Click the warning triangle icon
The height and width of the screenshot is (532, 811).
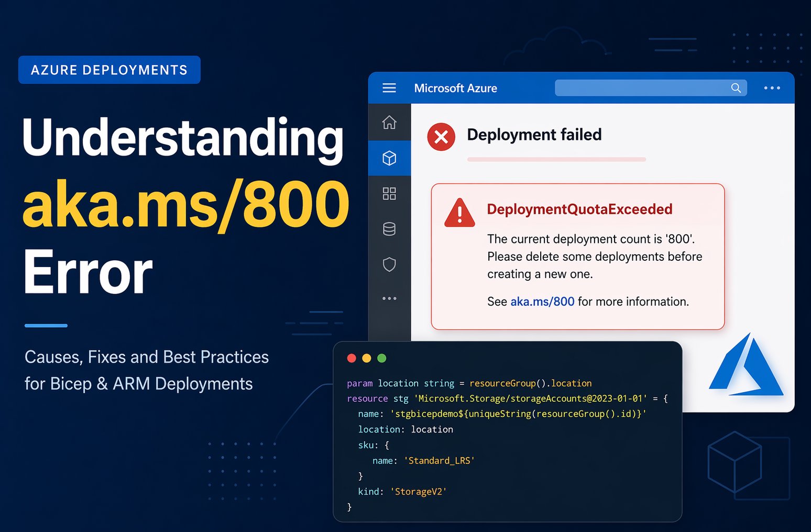(459, 213)
